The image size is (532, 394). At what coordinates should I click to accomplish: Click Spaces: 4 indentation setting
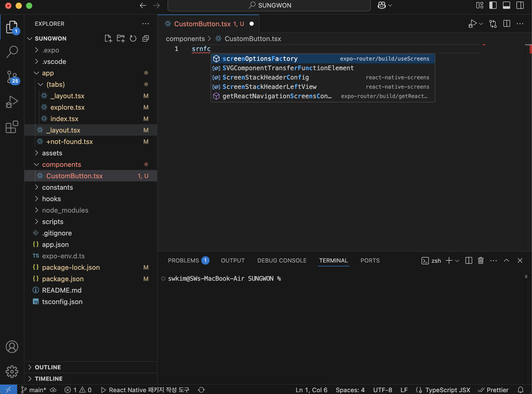[x=350, y=390]
